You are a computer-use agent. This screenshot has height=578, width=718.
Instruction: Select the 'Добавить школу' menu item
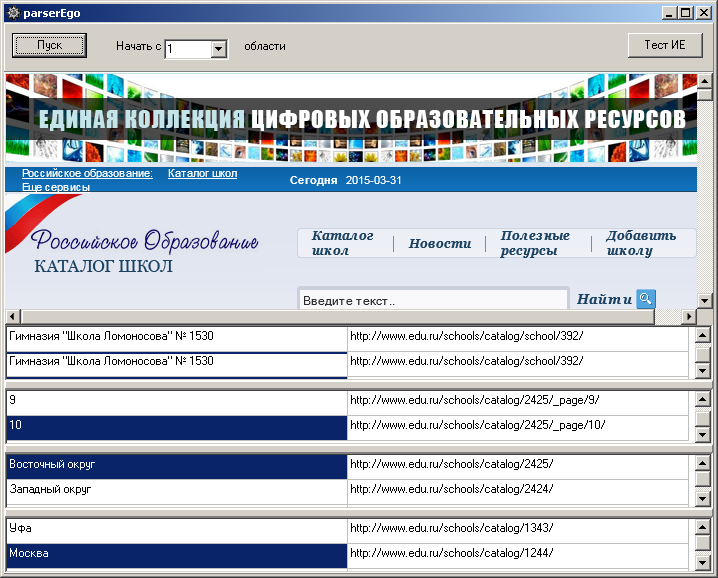click(x=641, y=243)
